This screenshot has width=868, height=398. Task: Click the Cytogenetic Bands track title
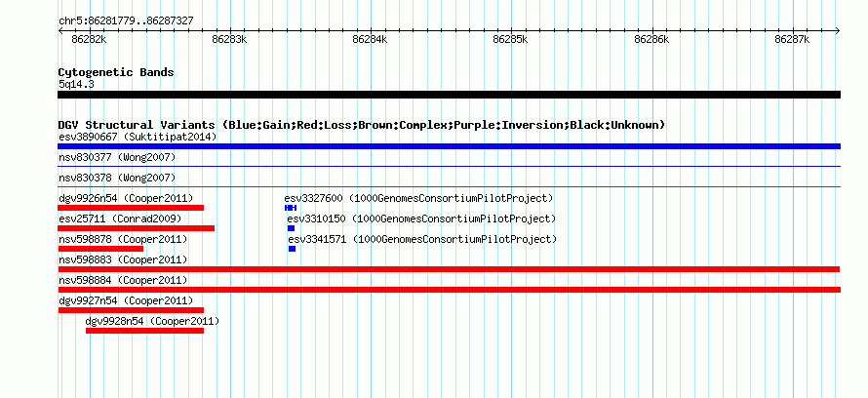116,72
